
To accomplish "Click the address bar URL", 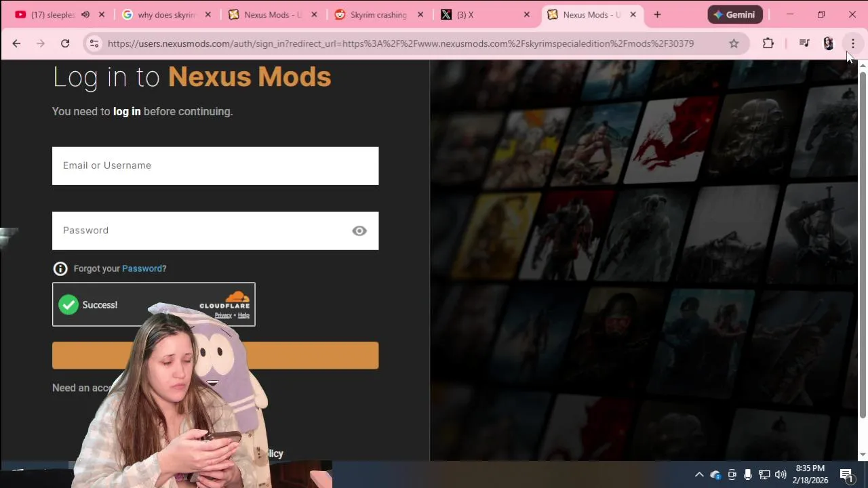I will pyautogui.click(x=401, y=43).
